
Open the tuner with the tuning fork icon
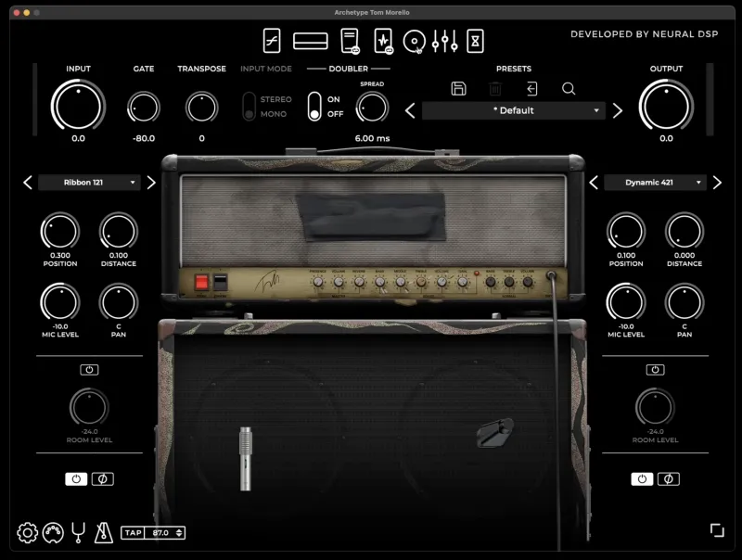[78, 532]
